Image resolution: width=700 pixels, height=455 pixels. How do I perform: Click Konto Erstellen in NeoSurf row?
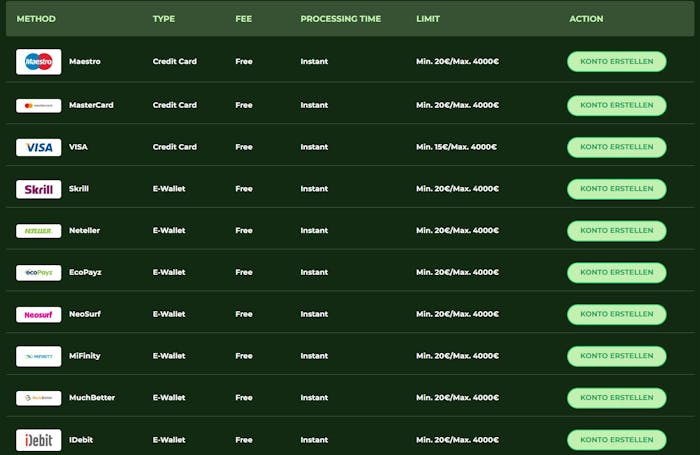(617, 314)
